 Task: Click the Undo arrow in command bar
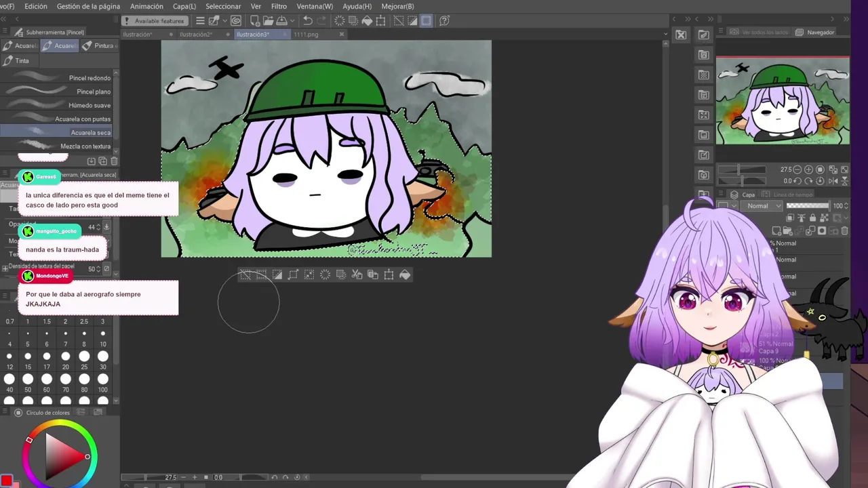(x=307, y=21)
